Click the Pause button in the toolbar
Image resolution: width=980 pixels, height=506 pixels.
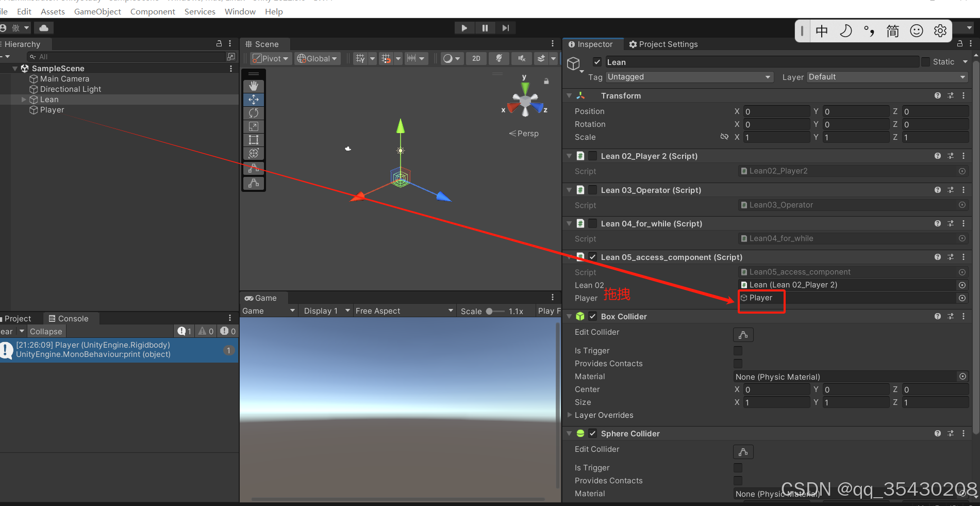[x=485, y=27]
